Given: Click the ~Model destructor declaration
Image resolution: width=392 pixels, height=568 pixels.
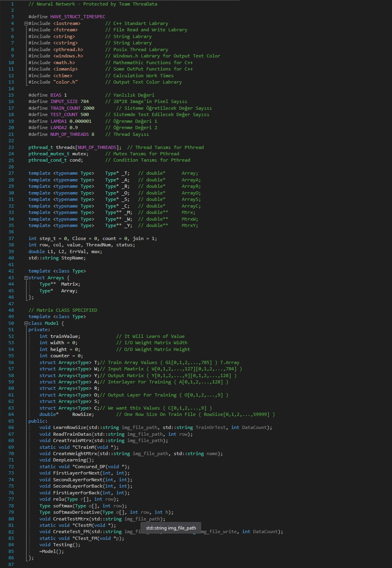Looking at the screenshot, I should tap(51, 551).
